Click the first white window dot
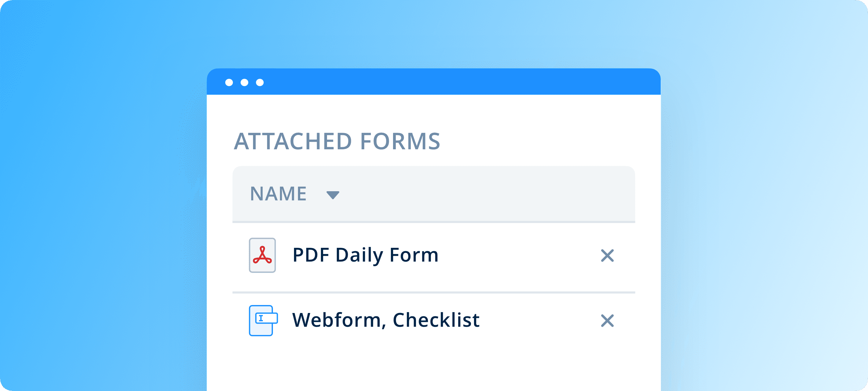The width and height of the screenshot is (868, 391). pos(229,82)
